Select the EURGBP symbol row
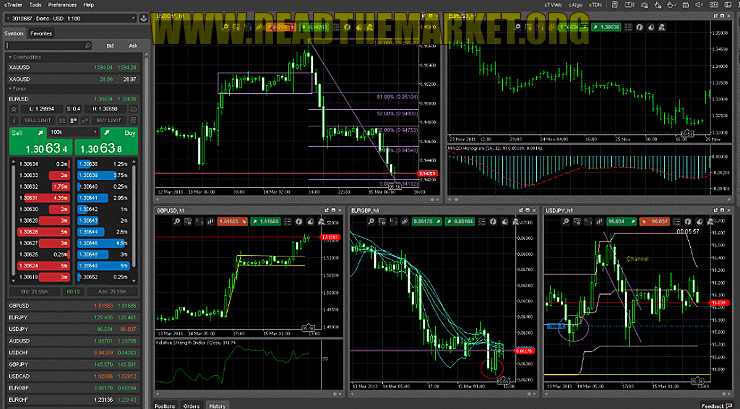This screenshot has height=409, width=740. (73, 388)
